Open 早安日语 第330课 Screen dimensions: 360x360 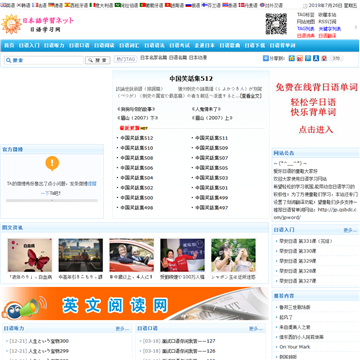point(297,251)
